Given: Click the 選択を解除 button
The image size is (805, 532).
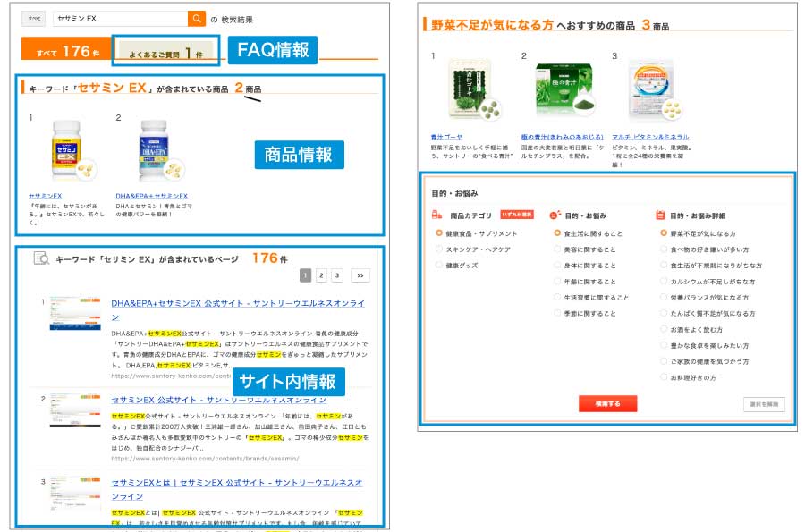Looking at the screenshot, I should click(x=764, y=404).
